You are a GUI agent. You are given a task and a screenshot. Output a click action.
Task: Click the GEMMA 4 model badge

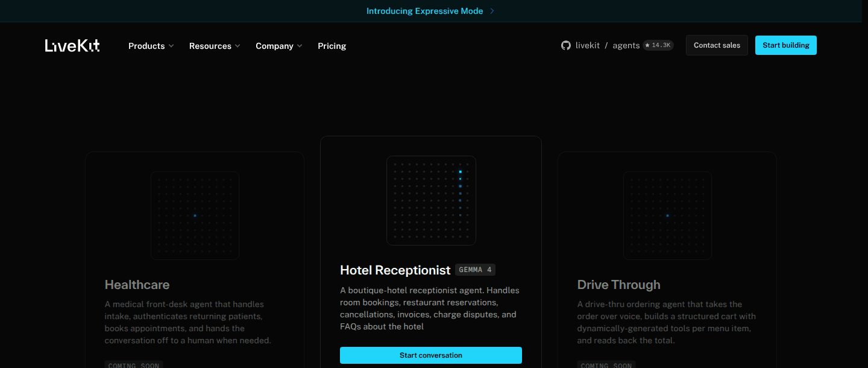coord(475,270)
